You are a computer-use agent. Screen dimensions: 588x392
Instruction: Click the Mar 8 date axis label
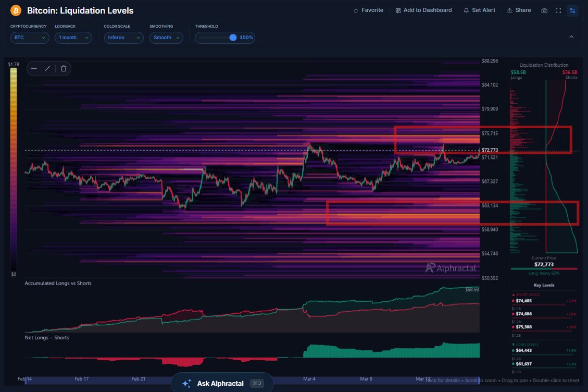point(366,379)
